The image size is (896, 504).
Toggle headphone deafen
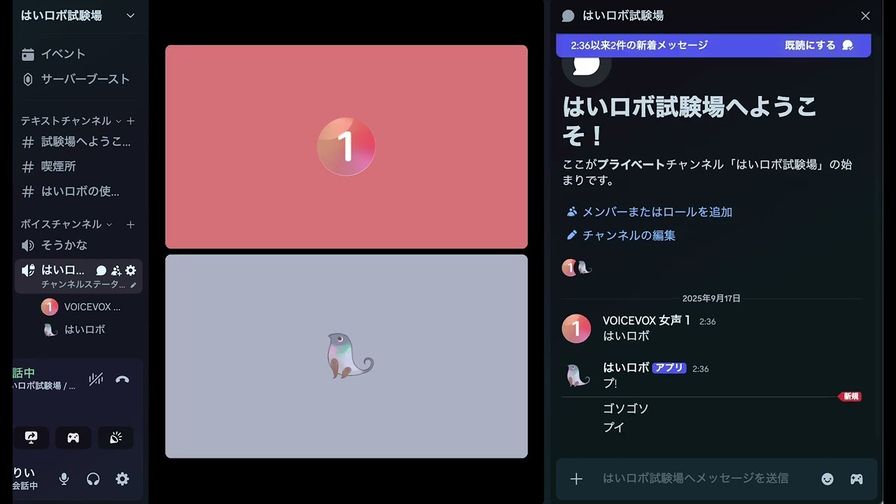pos(93,479)
